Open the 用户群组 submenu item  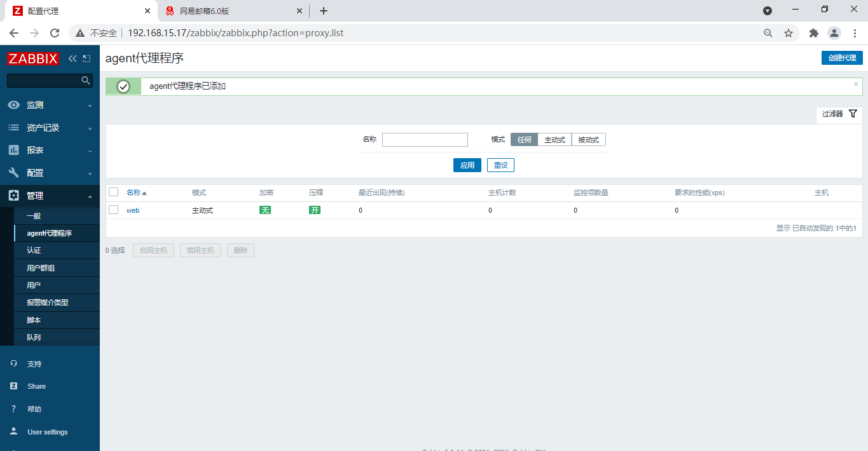point(57,268)
